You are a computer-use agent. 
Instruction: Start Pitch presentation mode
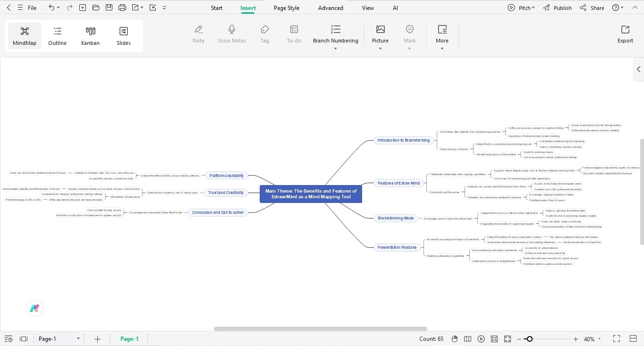(519, 8)
